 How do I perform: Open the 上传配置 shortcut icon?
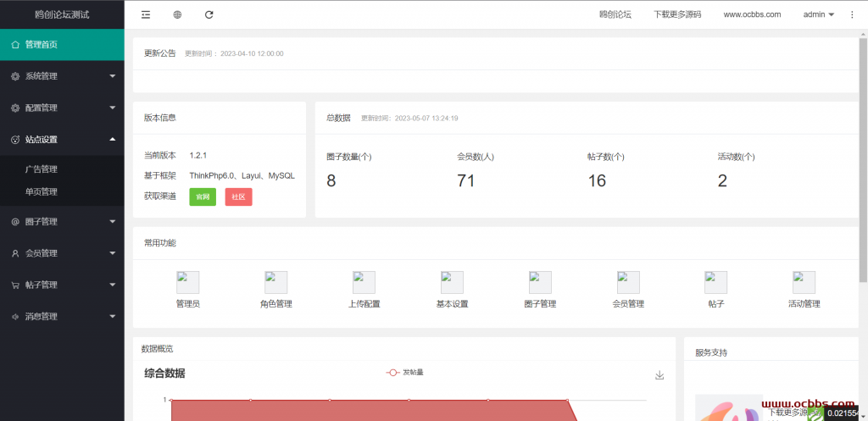point(364,282)
